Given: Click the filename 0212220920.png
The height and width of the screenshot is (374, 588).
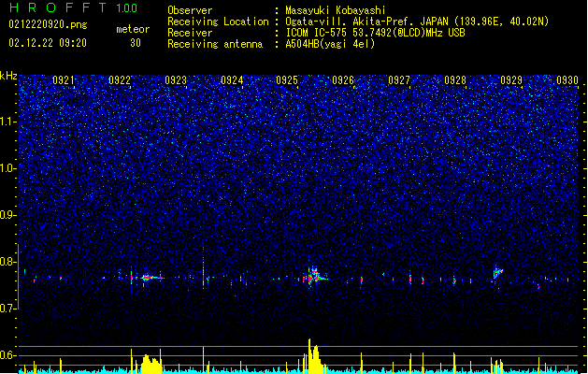Looking at the screenshot, I should [48, 24].
